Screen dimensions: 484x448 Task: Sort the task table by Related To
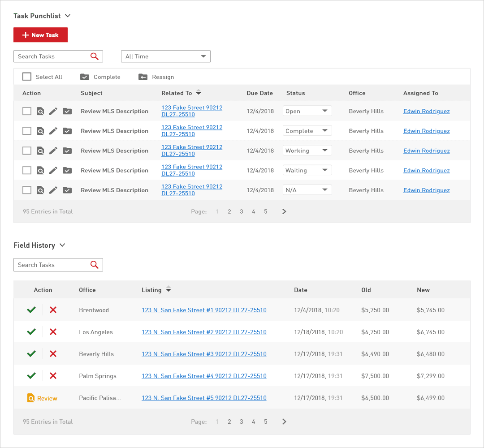199,93
